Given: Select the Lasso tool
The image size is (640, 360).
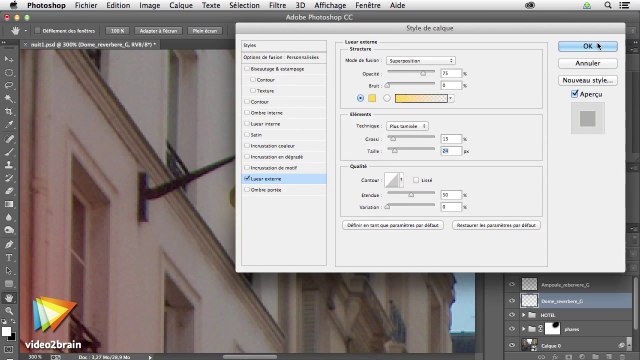Looking at the screenshot, I should [9, 86].
